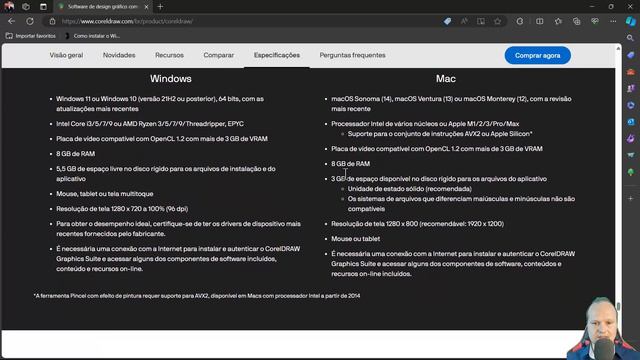The image size is (640, 360).
Task: Click the Windows column heading
Action: coord(171,79)
